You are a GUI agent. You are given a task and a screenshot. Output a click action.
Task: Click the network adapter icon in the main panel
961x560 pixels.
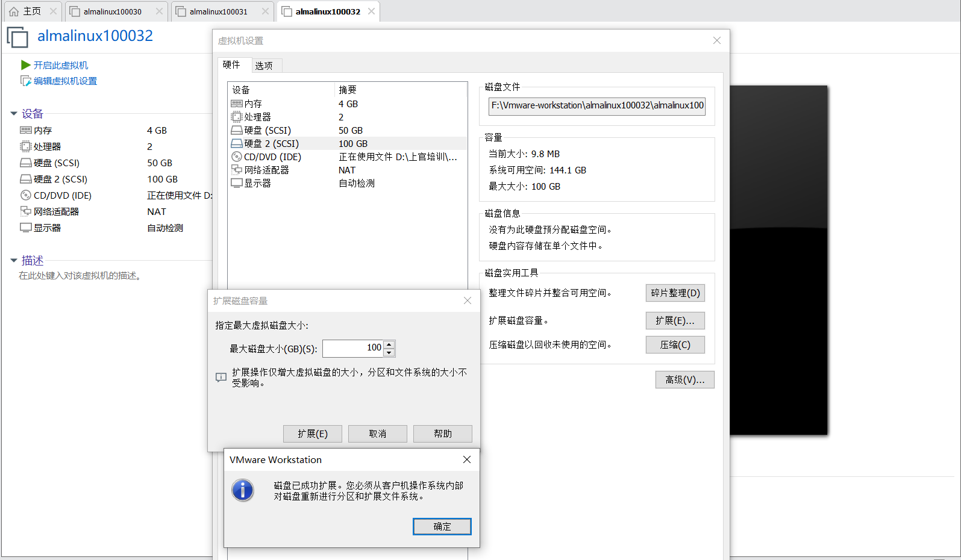click(25, 211)
